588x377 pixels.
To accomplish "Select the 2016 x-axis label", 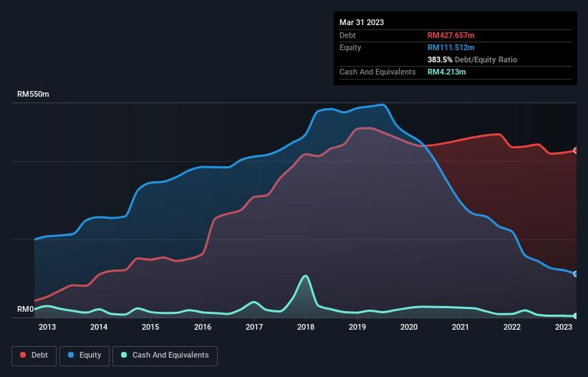I will pyautogui.click(x=203, y=327).
